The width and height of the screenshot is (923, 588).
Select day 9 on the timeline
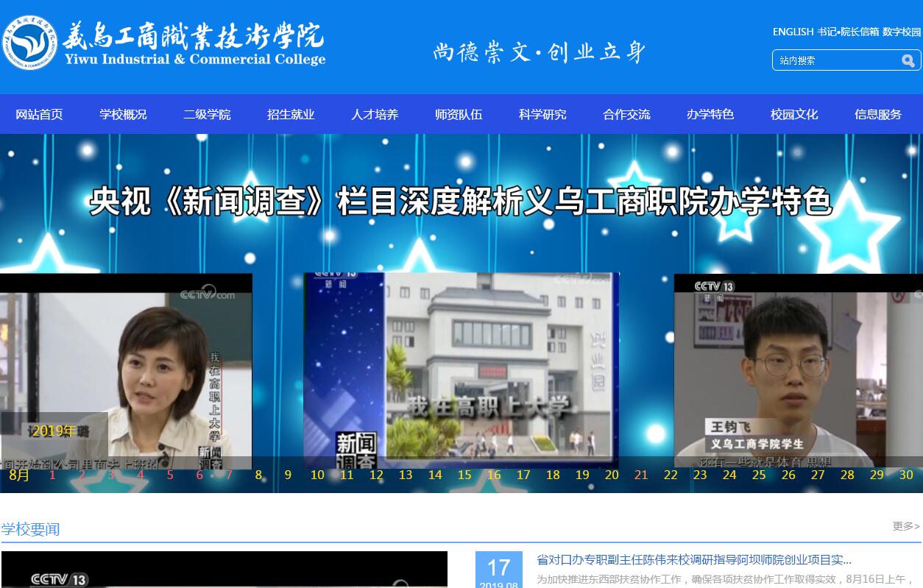288,475
